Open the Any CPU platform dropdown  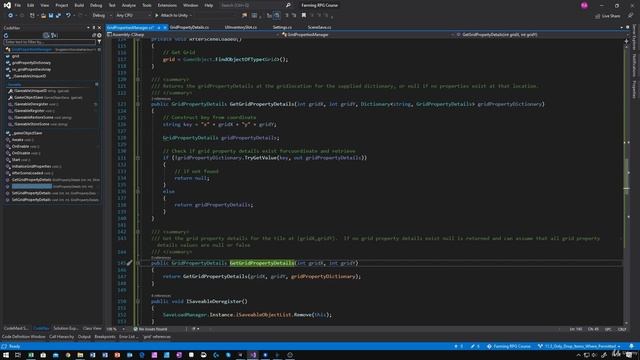(x=133, y=16)
